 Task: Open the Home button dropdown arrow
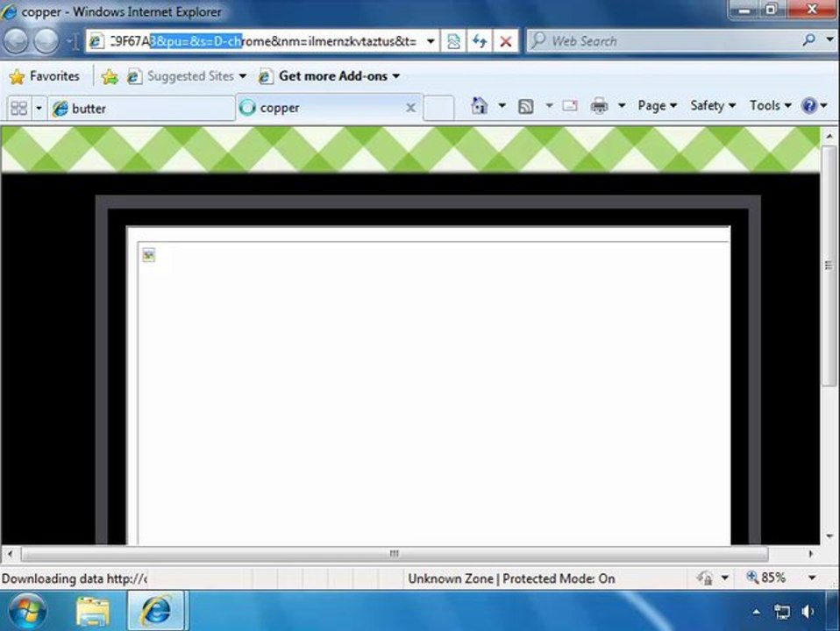point(502,106)
